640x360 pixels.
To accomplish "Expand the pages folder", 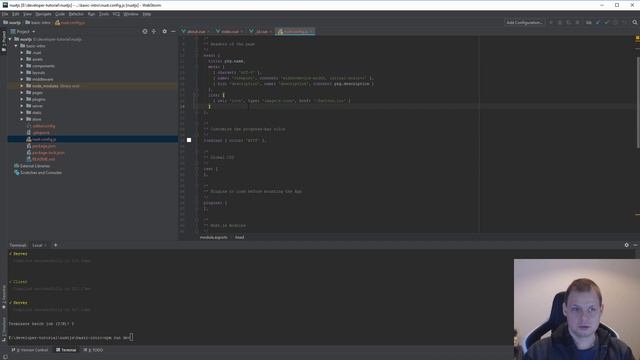I will [x=22, y=93].
